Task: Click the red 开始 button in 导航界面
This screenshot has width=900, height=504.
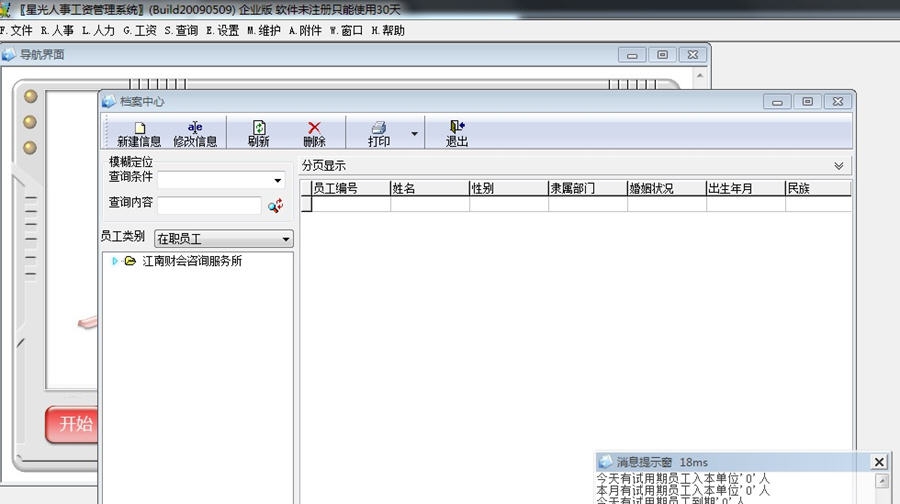Action: pyautogui.click(x=72, y=424)
